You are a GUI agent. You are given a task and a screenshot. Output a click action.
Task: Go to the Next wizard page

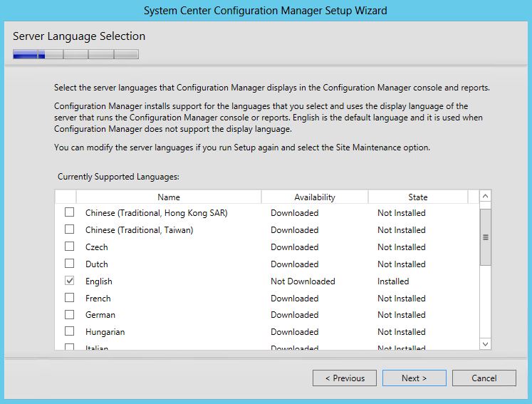[x=414, y=378]
